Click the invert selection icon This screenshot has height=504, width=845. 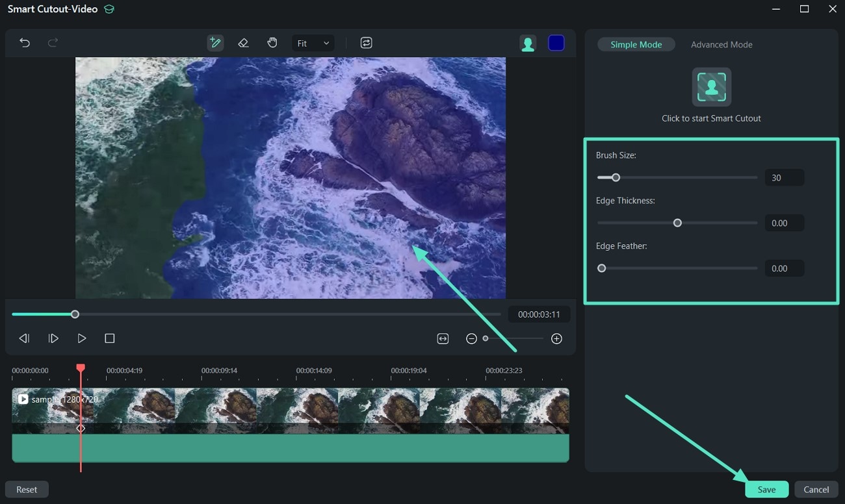[367, 43]
